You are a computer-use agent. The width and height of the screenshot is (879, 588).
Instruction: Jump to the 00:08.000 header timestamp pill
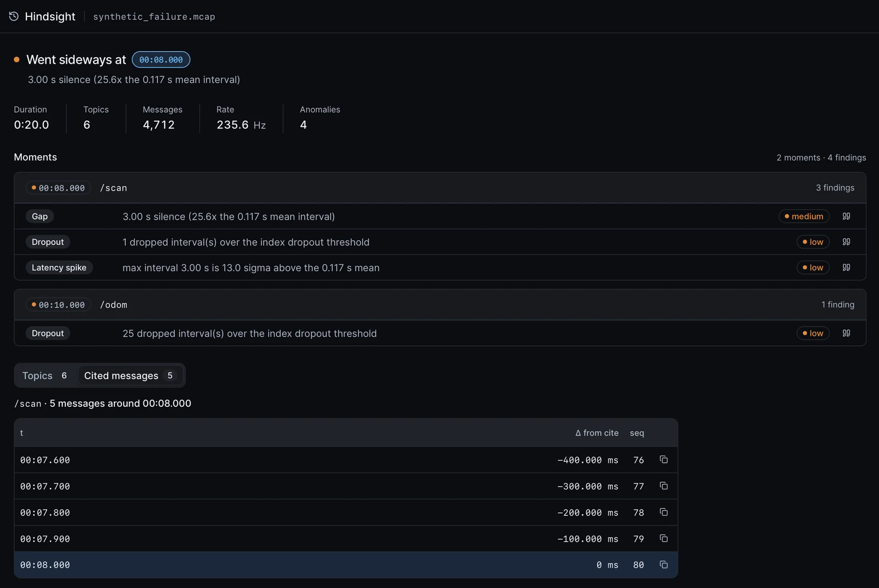[161, 60]
